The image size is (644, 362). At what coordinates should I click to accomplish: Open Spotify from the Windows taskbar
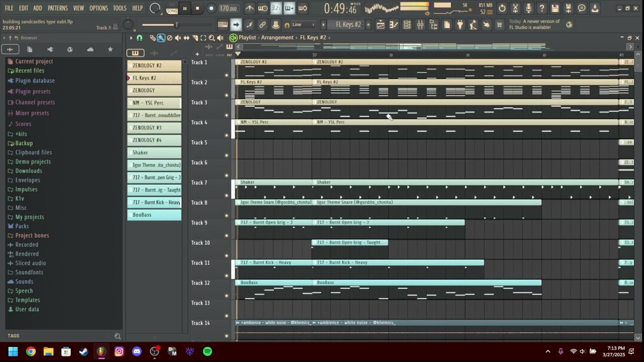point(207,351)
